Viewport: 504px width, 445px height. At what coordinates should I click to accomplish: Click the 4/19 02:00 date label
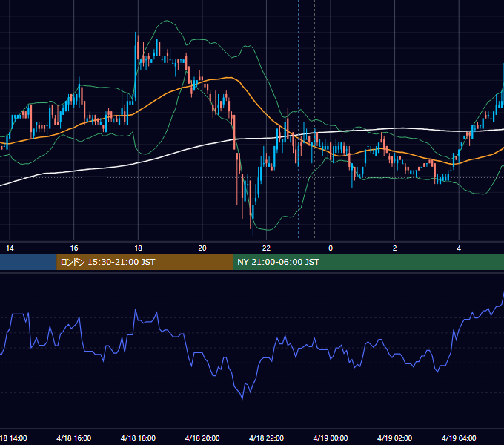coord(395,438)
